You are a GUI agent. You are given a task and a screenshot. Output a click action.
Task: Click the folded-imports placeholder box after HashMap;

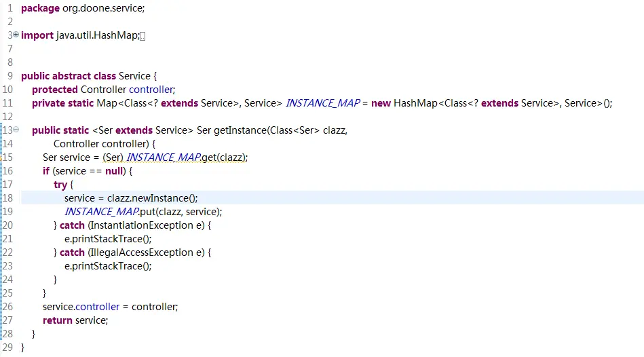tap(143, 36)
